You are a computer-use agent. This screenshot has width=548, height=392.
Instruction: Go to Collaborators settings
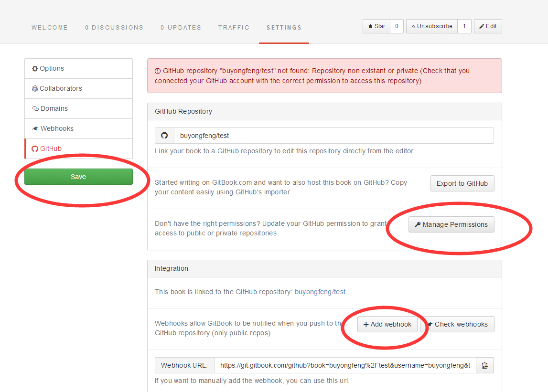tap(78, 89)
